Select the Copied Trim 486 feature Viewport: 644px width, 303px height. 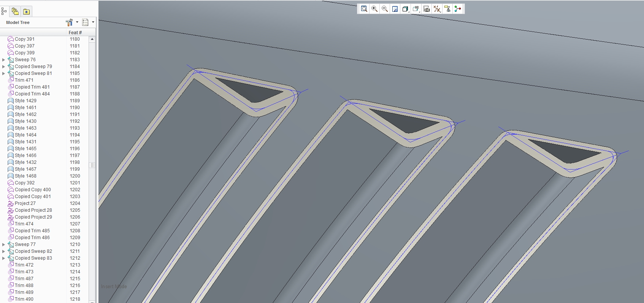coord(32,238)
